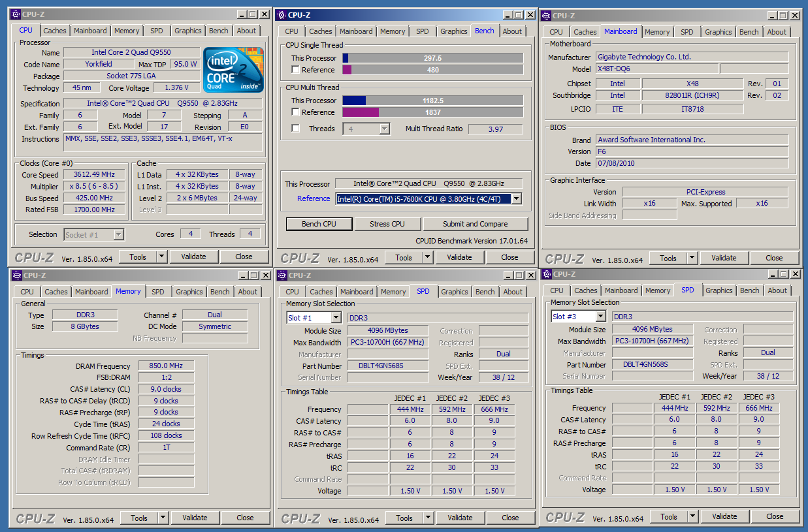Check the Threads checkbox in the Bench tab
Screen dimensions: 808x532
[x=296, y=129]
